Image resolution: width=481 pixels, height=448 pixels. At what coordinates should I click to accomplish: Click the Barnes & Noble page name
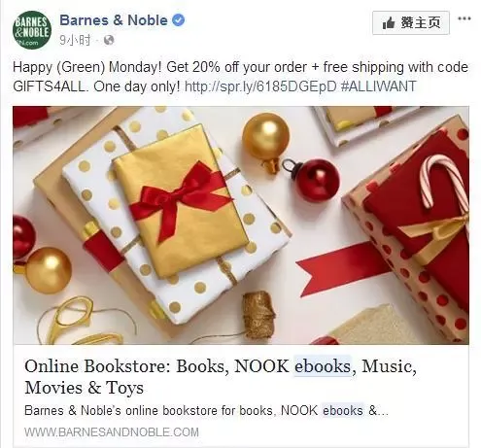tap(114, 20)
